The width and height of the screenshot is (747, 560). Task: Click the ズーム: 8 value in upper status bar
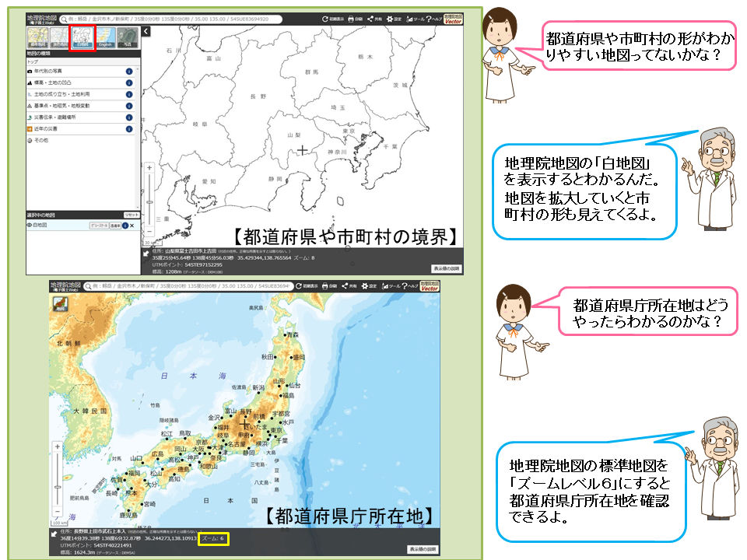tap(305, 257)
